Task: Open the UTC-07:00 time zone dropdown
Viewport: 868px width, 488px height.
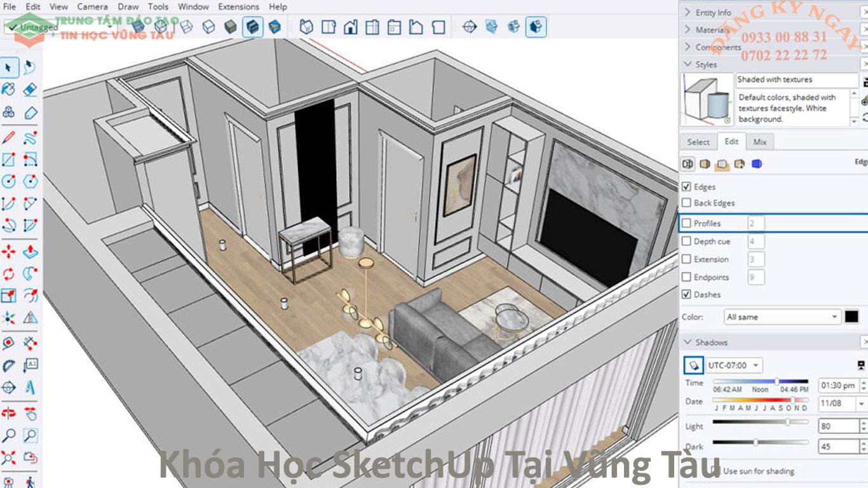Action: click(734, 365)
